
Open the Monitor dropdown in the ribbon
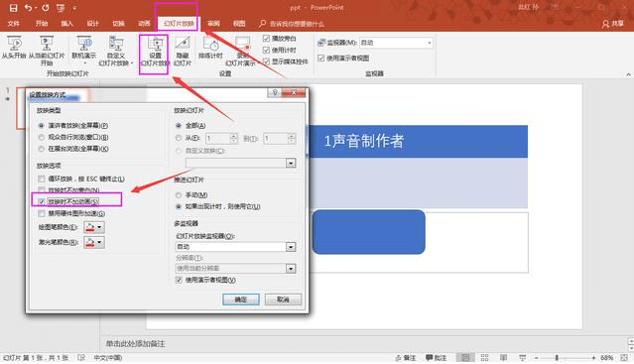tap(429, 43)
